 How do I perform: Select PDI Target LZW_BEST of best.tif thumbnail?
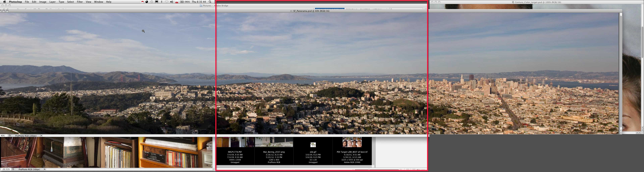[352, 142]
